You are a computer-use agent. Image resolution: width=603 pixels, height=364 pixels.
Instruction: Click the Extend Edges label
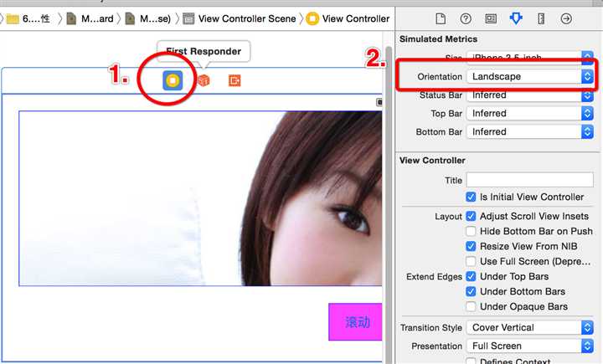[x=434, y=277]
